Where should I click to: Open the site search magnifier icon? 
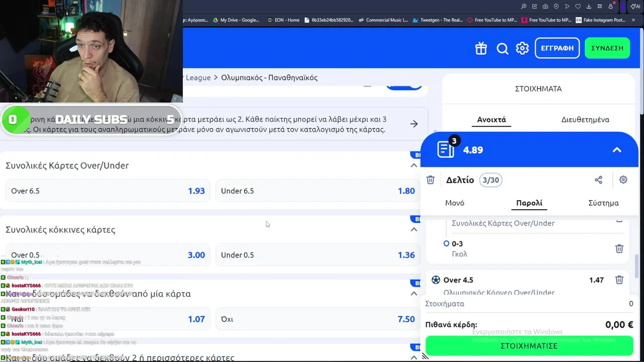pos(502,48)
